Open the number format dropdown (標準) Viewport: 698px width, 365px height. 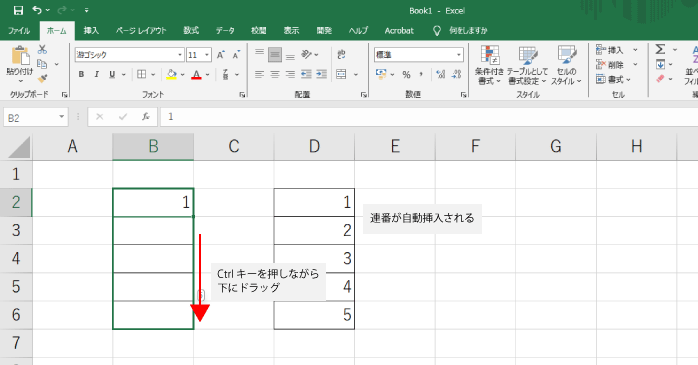[459, 55]
